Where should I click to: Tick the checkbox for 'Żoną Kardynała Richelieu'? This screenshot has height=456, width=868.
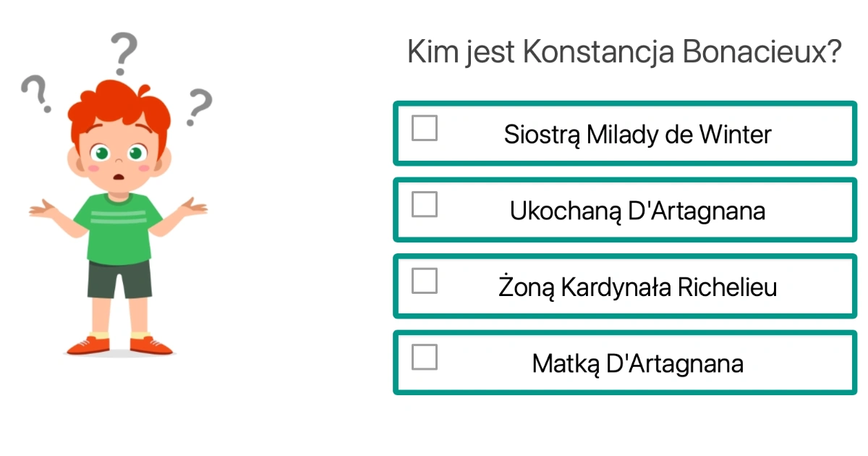(424, 281)
